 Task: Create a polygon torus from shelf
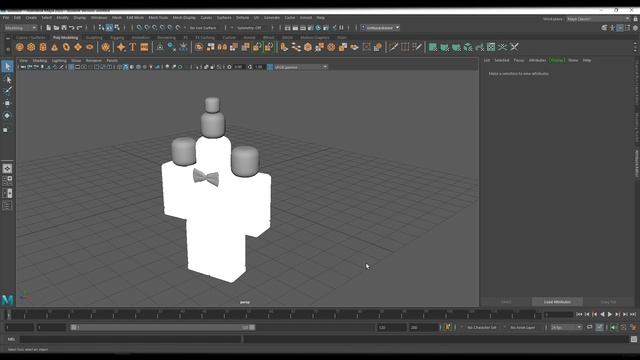coord(66,47)
